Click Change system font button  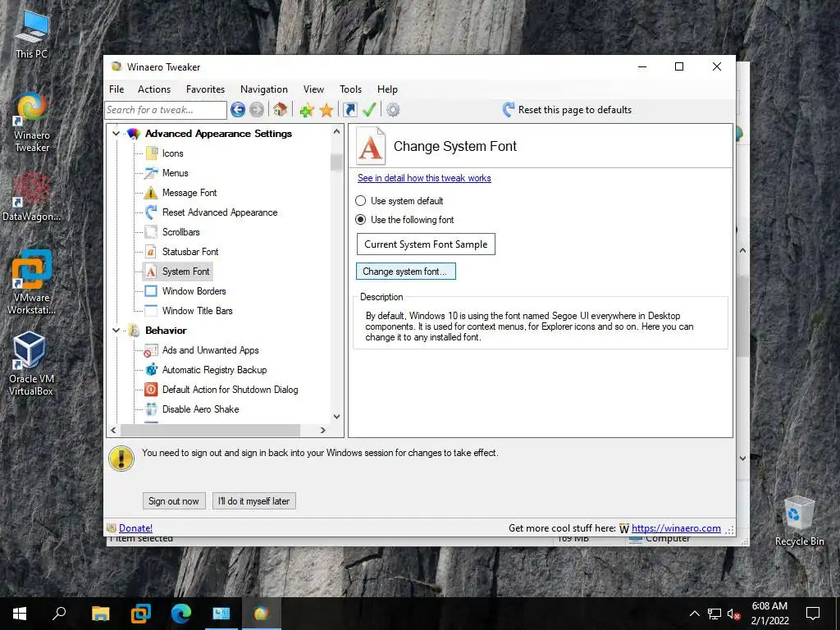pos(405,272)
